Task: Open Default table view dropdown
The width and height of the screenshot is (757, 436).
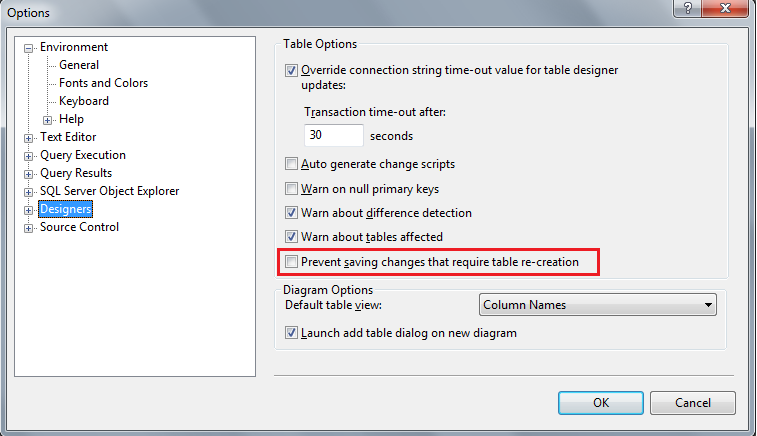Action: coord(598,305)
